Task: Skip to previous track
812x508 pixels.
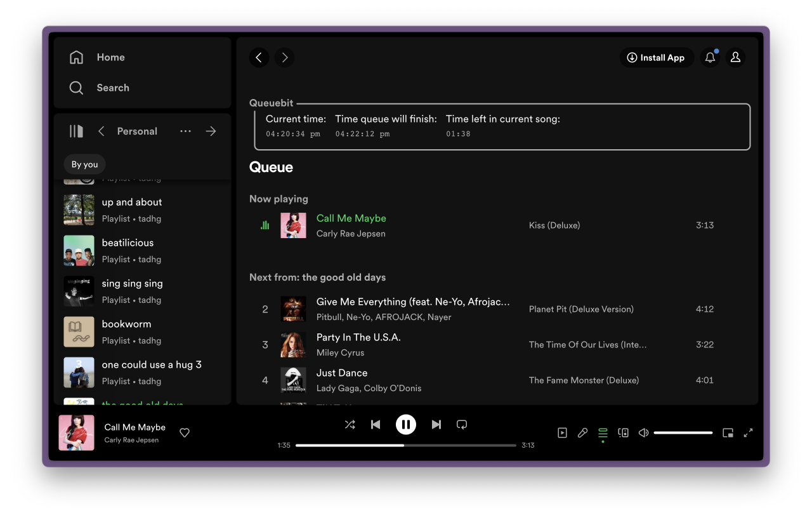Action: pos(376,425)
